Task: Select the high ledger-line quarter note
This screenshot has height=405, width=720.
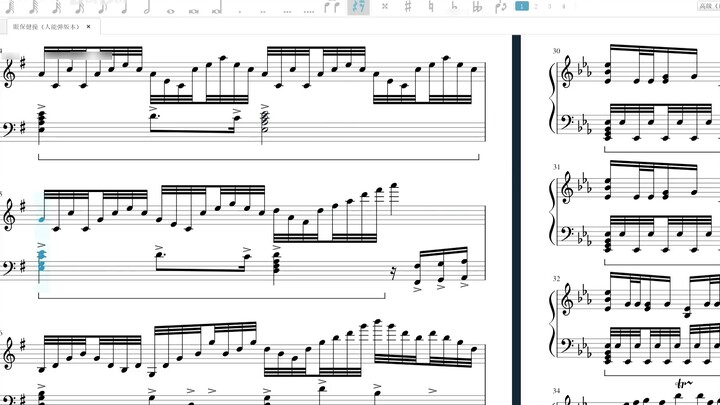Action: click(394, 198)
